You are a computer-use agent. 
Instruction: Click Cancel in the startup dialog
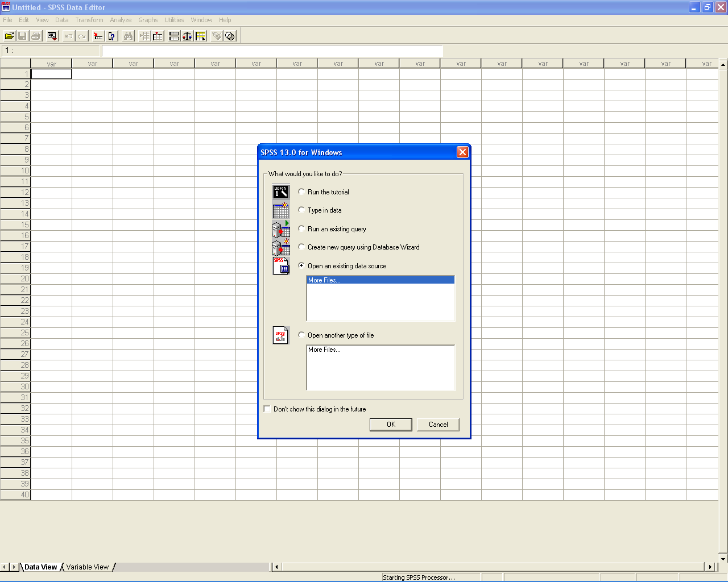pyautogui.click(x=438, y=425)
